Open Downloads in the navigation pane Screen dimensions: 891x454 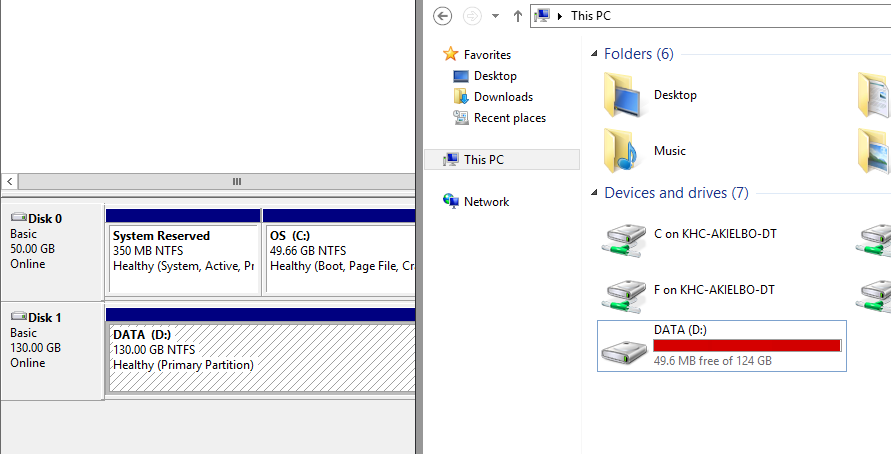(x=503, y=97)
